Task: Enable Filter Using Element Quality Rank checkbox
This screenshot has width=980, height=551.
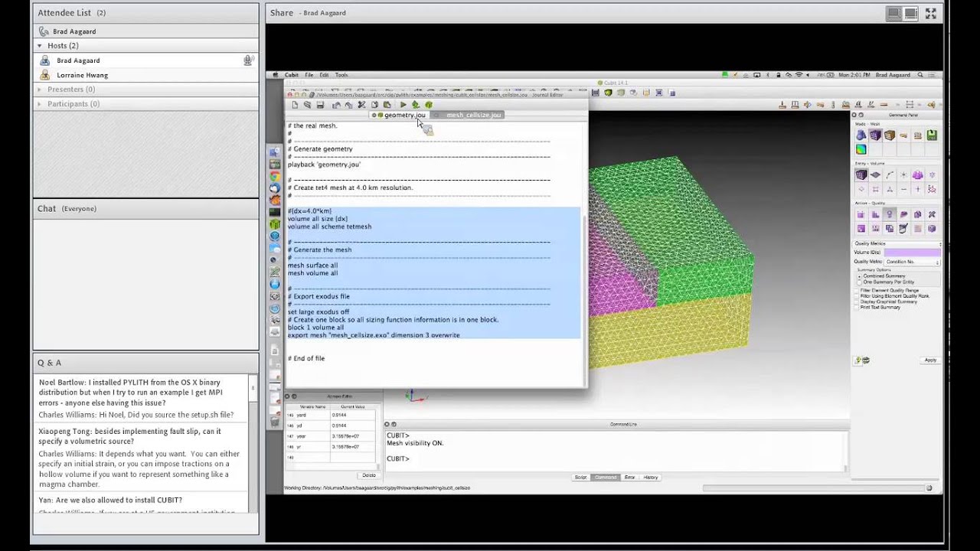Action: click(857, 296)
